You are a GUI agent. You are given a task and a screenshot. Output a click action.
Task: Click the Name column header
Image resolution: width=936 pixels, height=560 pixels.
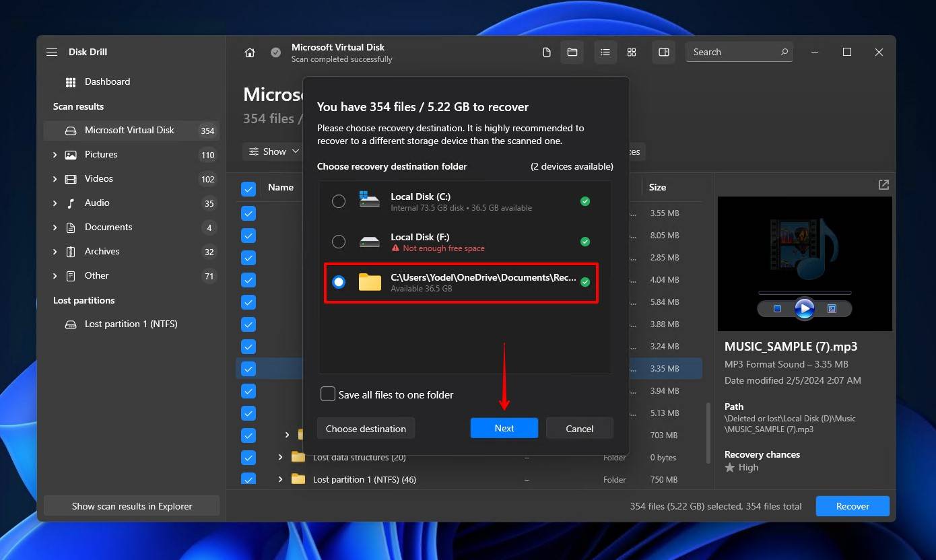(x=281, y=188)
